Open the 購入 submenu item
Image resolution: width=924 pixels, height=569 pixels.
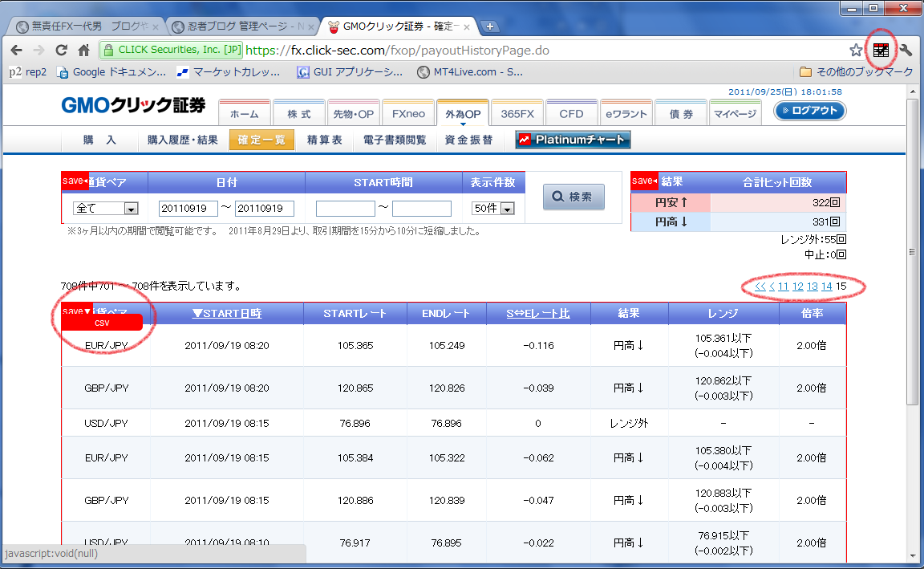coord(99,140)
